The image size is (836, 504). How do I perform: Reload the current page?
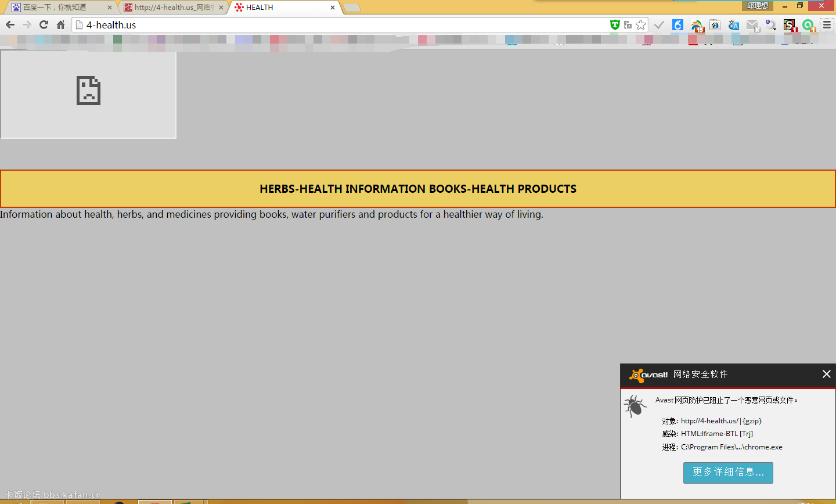point(44,25)
